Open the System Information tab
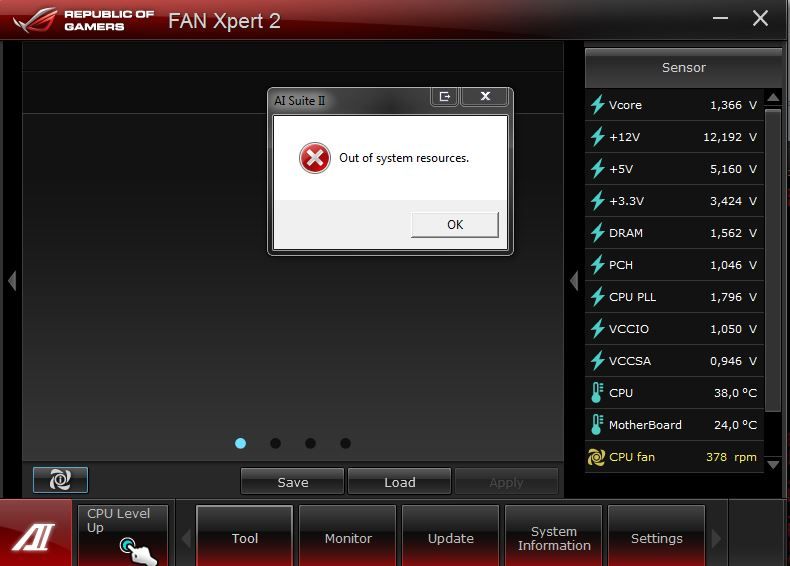The image size is (790, 566). pyautogui.click(x=554, y=538)
